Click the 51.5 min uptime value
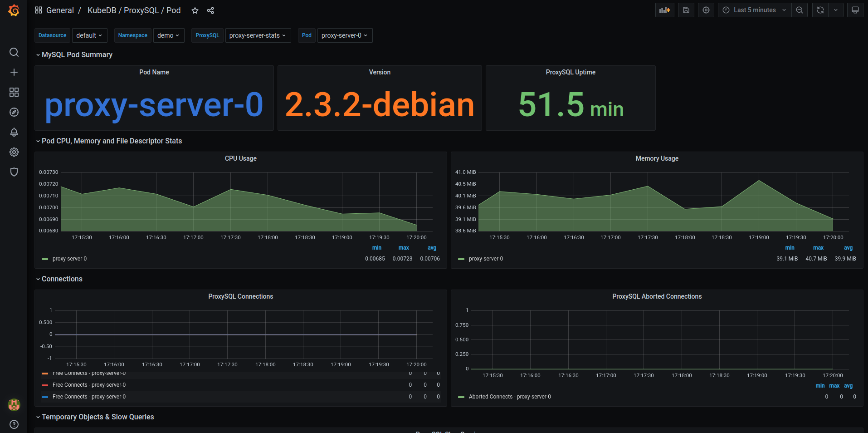 click(x=571, y=104)
